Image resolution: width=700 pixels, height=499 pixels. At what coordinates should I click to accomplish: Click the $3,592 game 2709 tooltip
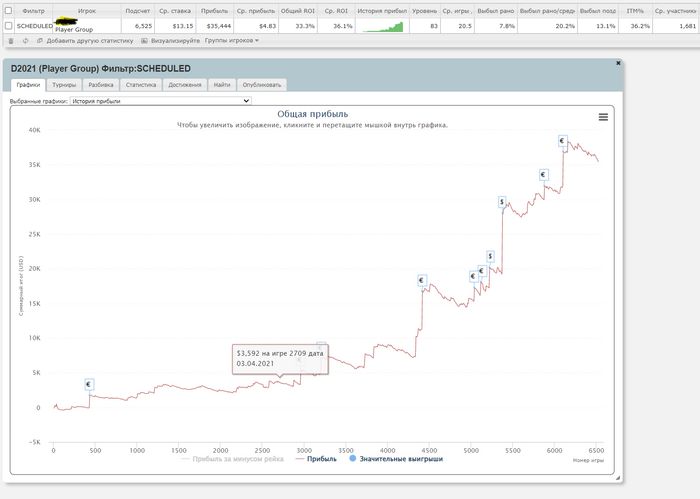click(280, 359)
